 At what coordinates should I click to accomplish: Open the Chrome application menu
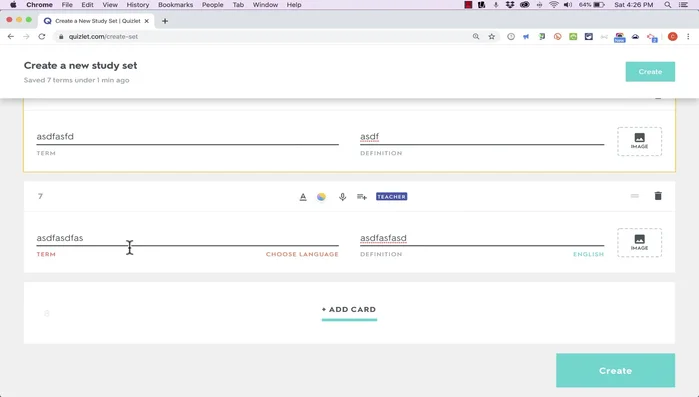tap(39, 4)
